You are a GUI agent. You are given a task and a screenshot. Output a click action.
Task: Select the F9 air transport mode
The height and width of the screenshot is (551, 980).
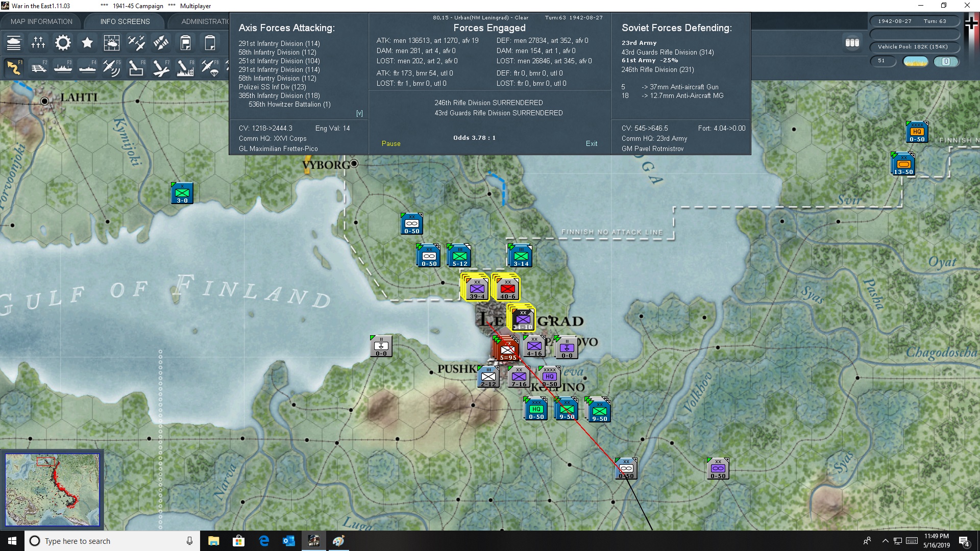pyautogui.click(x=210, y=68)
